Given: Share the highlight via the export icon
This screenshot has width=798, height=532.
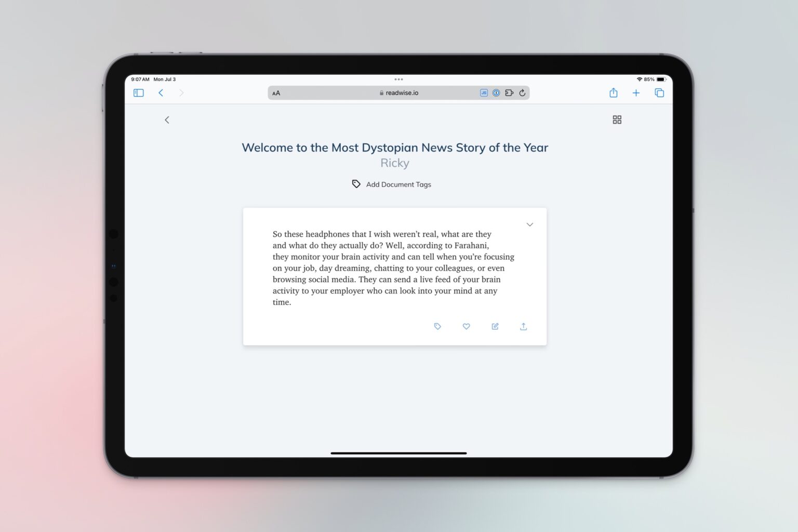Looking at the screenshot, I should point(523,326).
